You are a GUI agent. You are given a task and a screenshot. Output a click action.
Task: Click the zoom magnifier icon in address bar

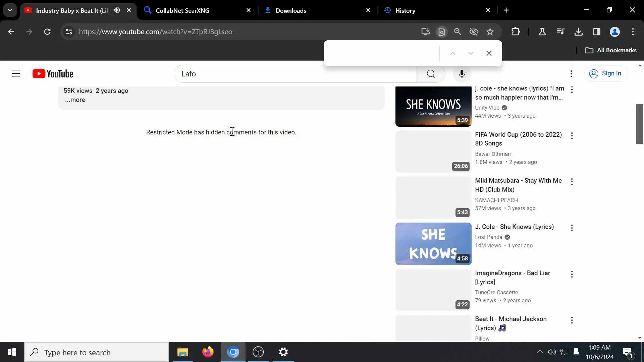pyautogui.click(x=458, y=32)
